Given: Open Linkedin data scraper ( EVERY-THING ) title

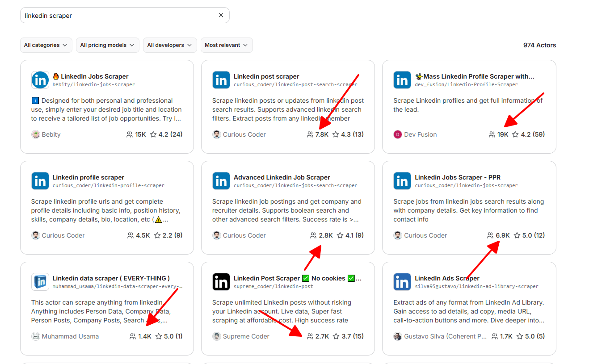Looking at the screenshot, I should point(111,278).
